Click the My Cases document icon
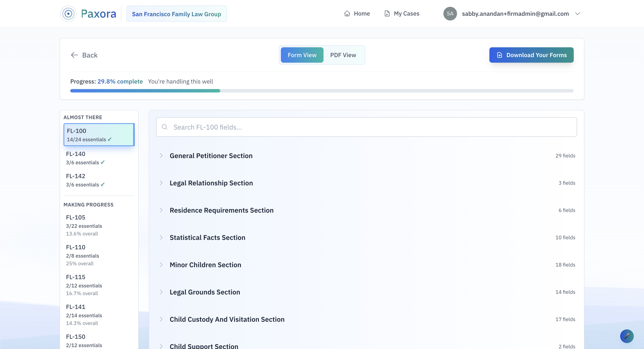 (x=387, y=13)
